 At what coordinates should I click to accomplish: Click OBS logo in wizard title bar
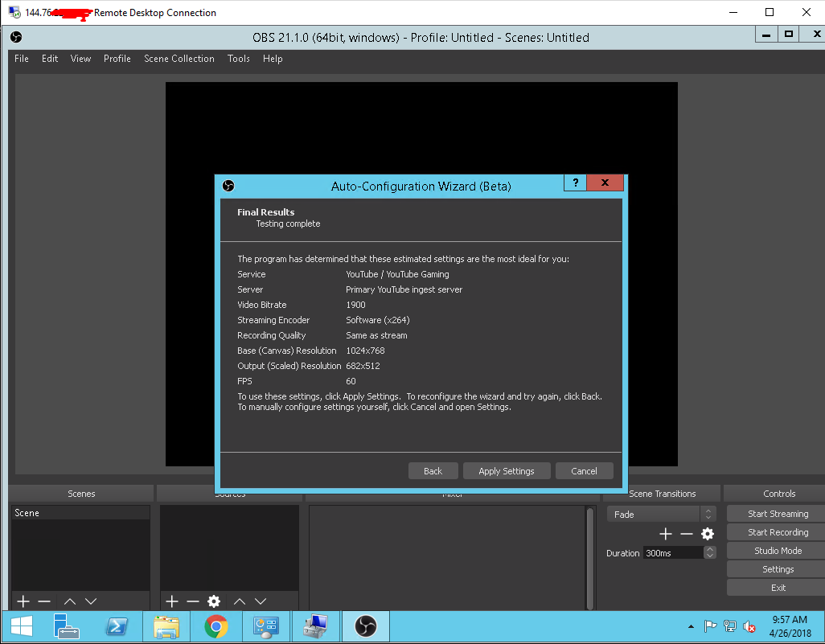point(228,186)
